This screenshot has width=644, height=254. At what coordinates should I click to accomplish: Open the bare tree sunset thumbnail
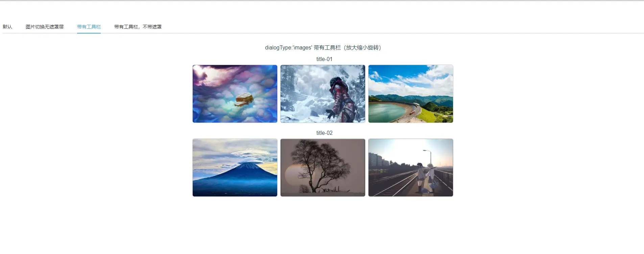tap(323, 168)
